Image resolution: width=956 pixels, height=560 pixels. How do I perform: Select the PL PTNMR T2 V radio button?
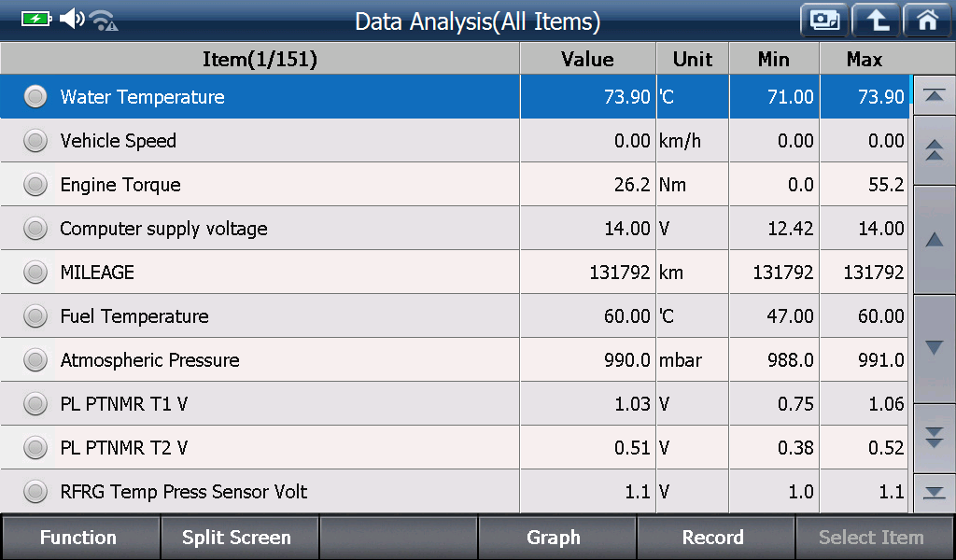[35, 447]
